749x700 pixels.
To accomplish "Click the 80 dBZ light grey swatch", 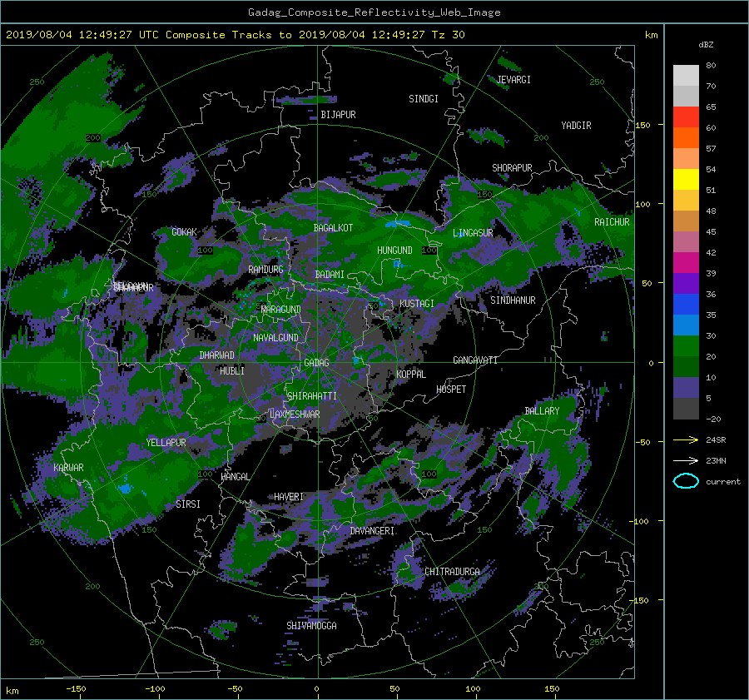I will click(x=686, y=76).
